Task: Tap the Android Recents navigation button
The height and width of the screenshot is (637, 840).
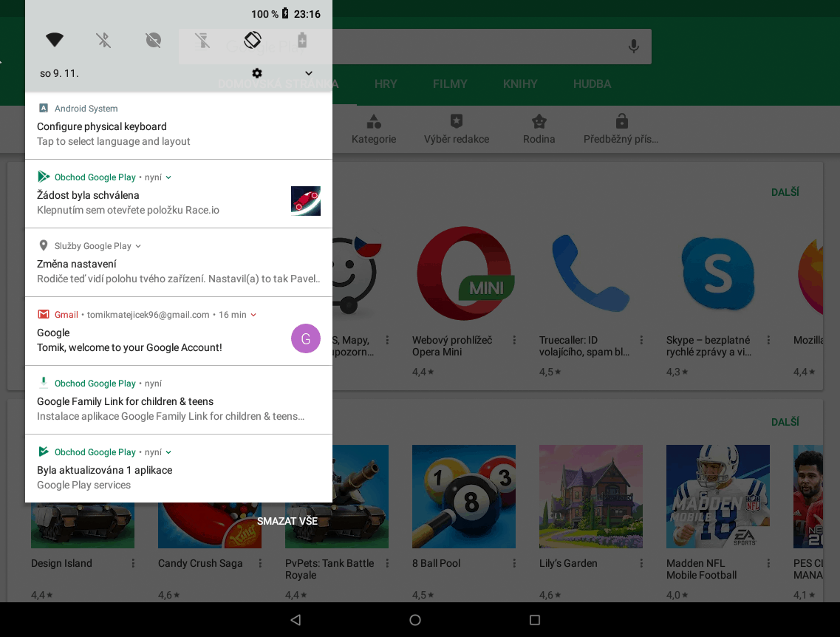Action: [x=535, y=620]
